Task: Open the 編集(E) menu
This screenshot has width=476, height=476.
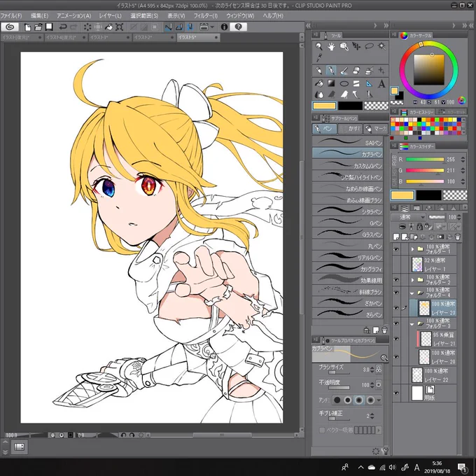Action: click(40, 15)
